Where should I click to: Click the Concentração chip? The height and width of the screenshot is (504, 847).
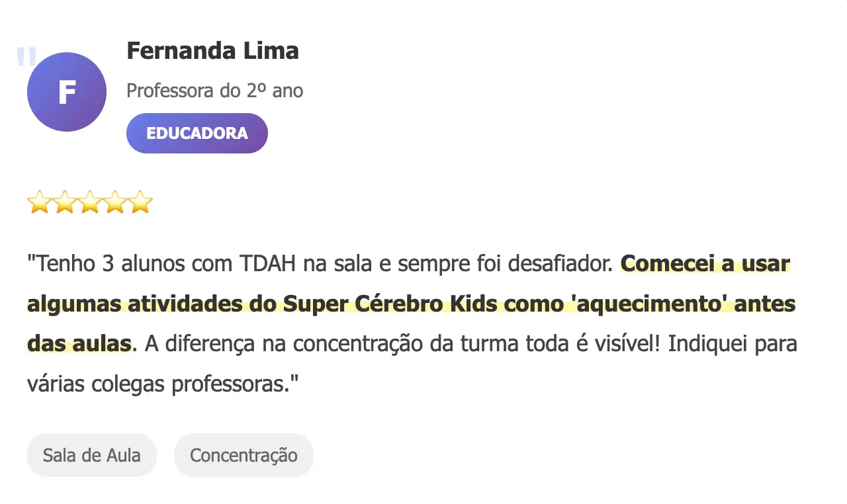pos(244,455)
